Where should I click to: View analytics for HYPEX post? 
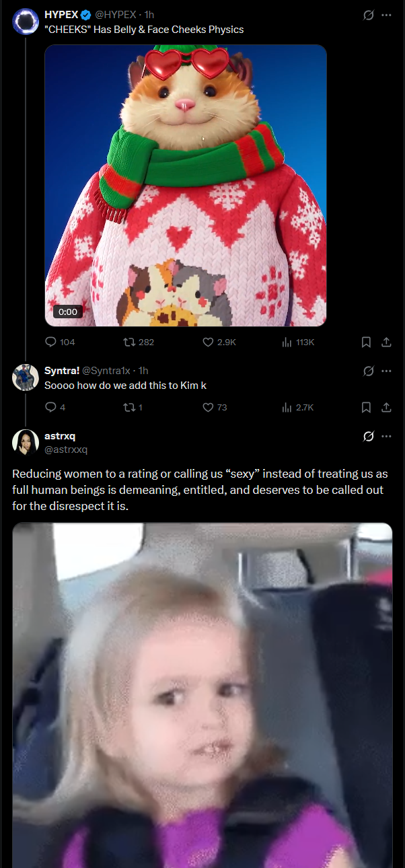pos(298,342)
